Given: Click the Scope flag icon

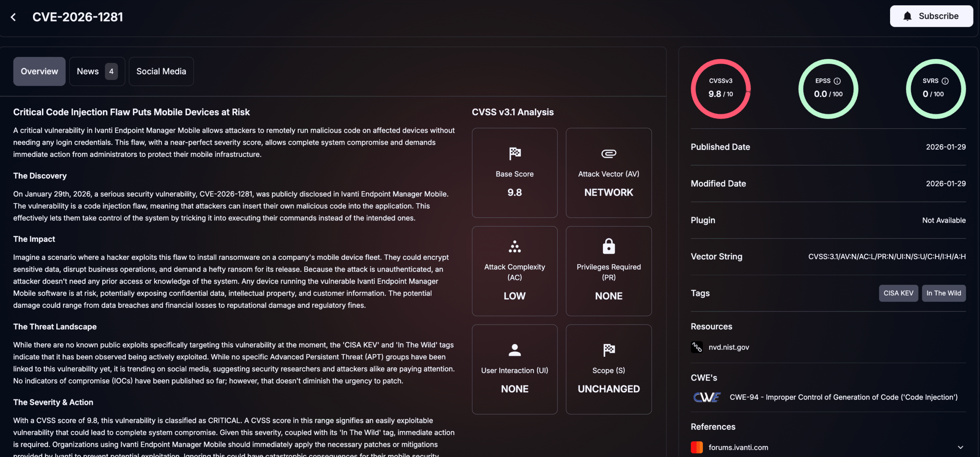Looking at the screenshot, I should point(609,350).
